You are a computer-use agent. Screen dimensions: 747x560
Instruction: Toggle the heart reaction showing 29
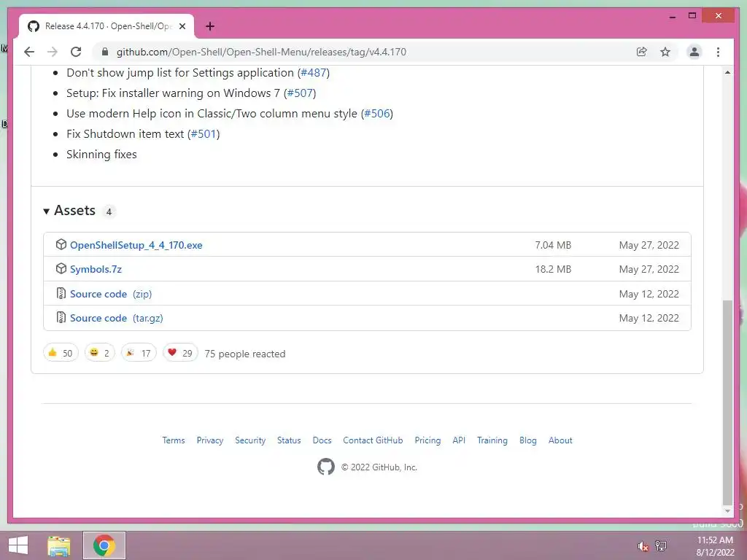point(180,353)
